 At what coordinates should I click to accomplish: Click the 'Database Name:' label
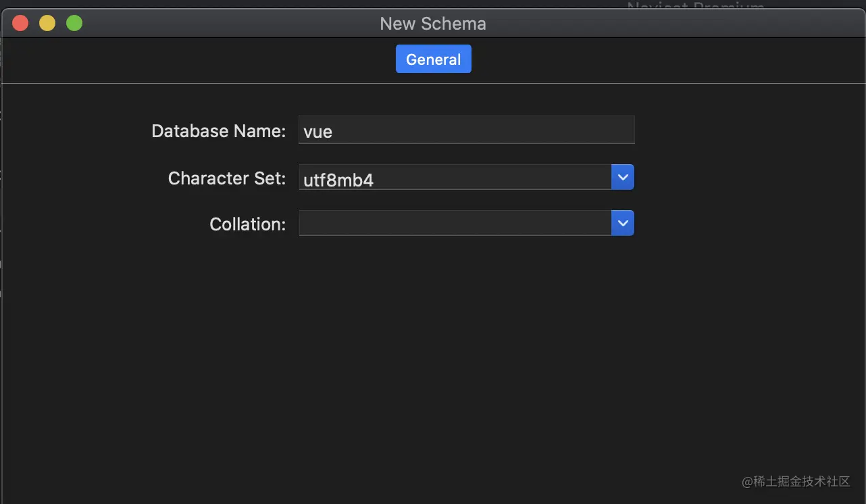pyautogui.click(x=218, y=131)
